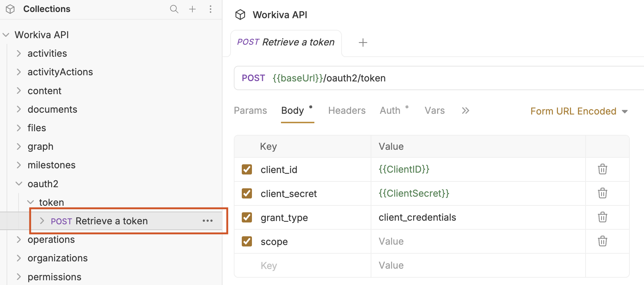This screenshot has width=644, height=285.
Task: Open the Form URL Encoded body type dropdown
Action: click(579, 111)
